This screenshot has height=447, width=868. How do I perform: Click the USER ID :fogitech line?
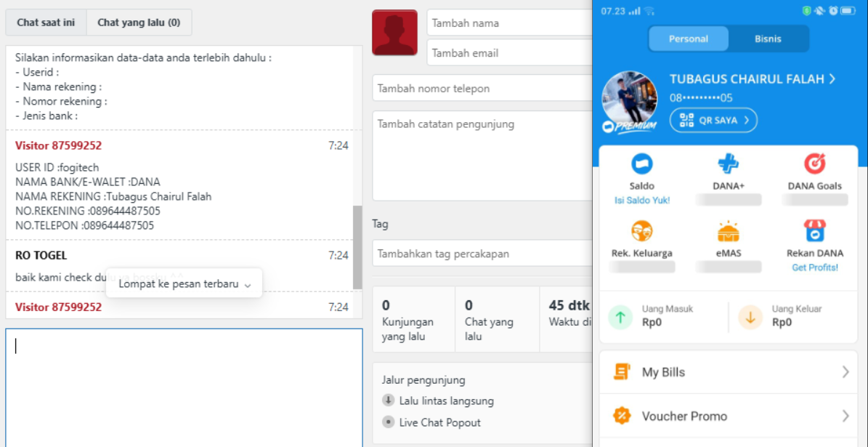tap(57, 167)
